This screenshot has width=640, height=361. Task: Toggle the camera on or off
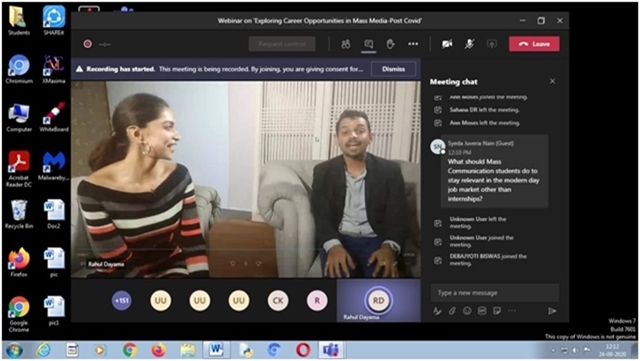(x=447, y=44)
